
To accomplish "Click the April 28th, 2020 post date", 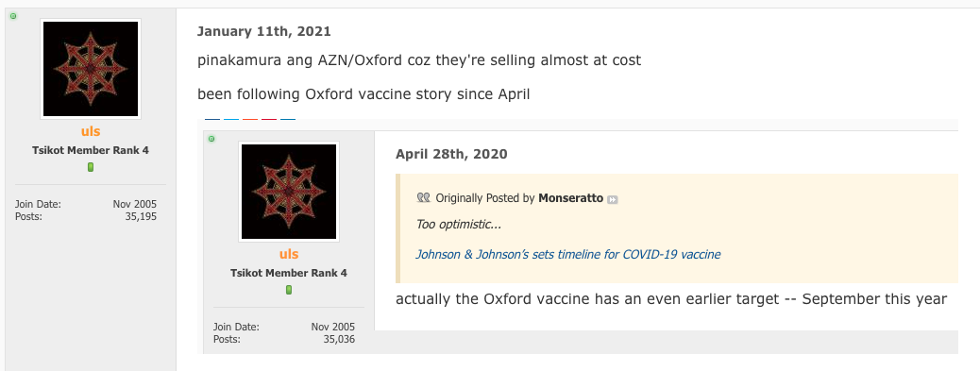I will click(x=451, y=154).
